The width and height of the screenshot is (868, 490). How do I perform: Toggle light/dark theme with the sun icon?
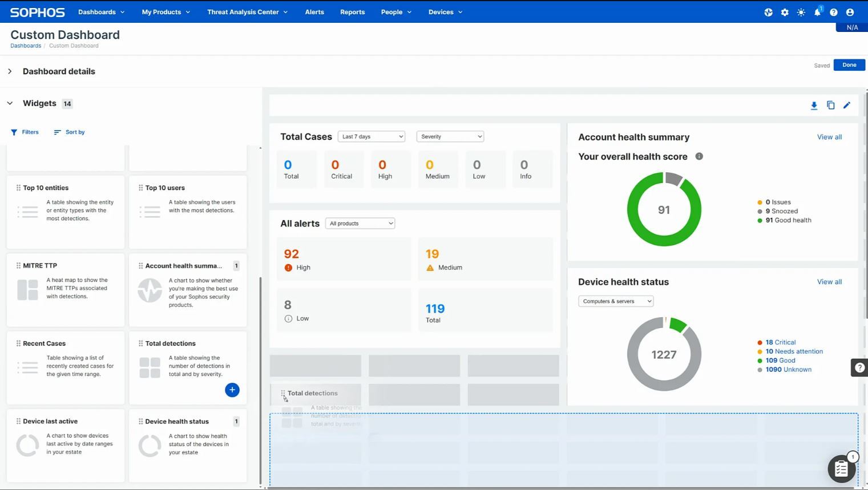(x=801, y=11)
